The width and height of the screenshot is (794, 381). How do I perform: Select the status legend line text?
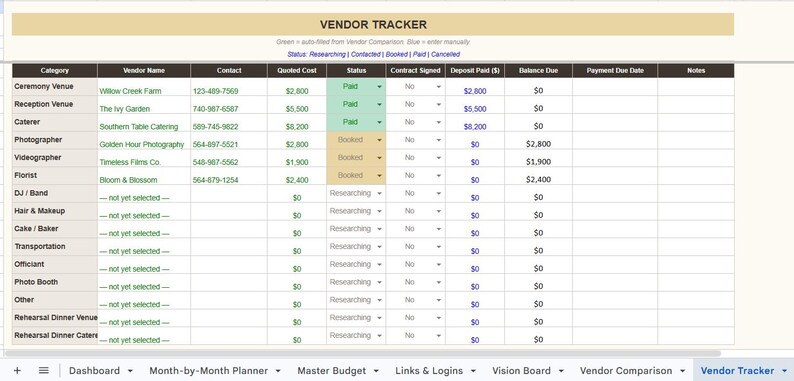click(373, 54)
